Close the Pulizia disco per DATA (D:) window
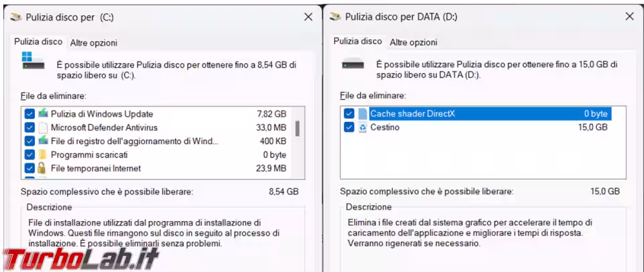The image size is (644, 272). 629,16
